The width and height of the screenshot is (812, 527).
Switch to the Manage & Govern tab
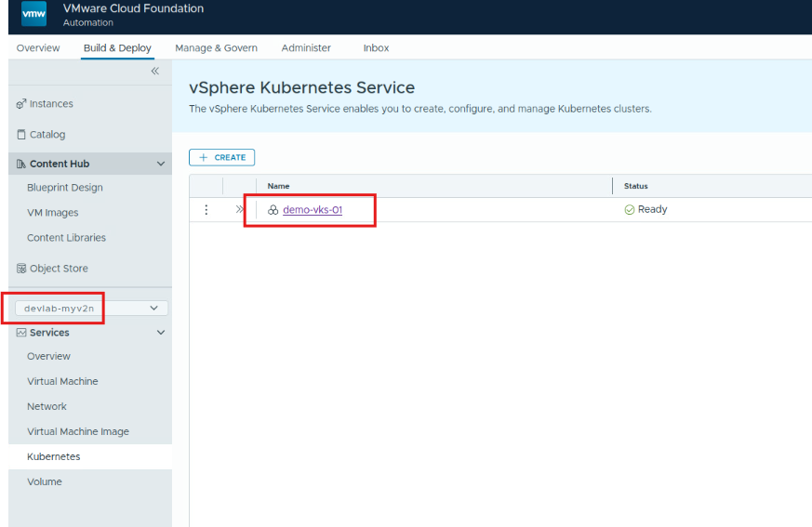(x=216, y=48)
